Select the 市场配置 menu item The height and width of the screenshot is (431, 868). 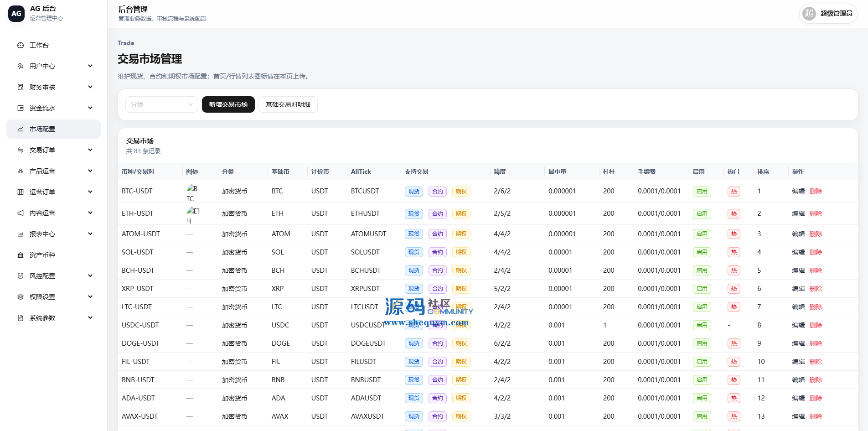pos(53,129)
